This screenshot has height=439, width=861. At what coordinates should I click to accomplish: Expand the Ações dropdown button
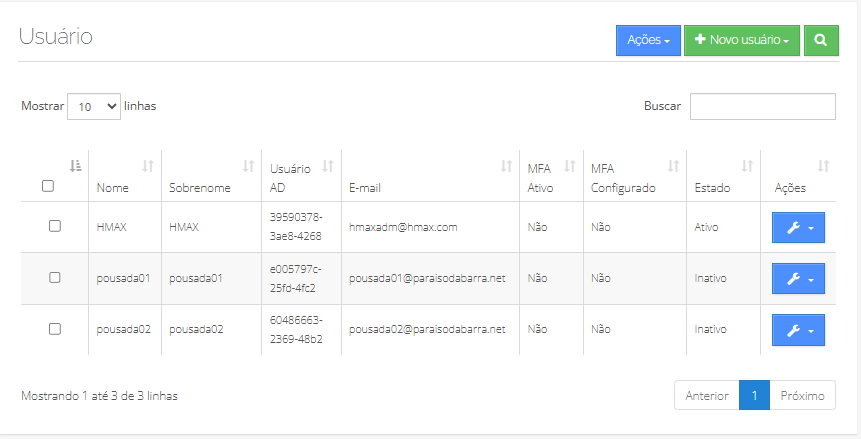[648, 40]
